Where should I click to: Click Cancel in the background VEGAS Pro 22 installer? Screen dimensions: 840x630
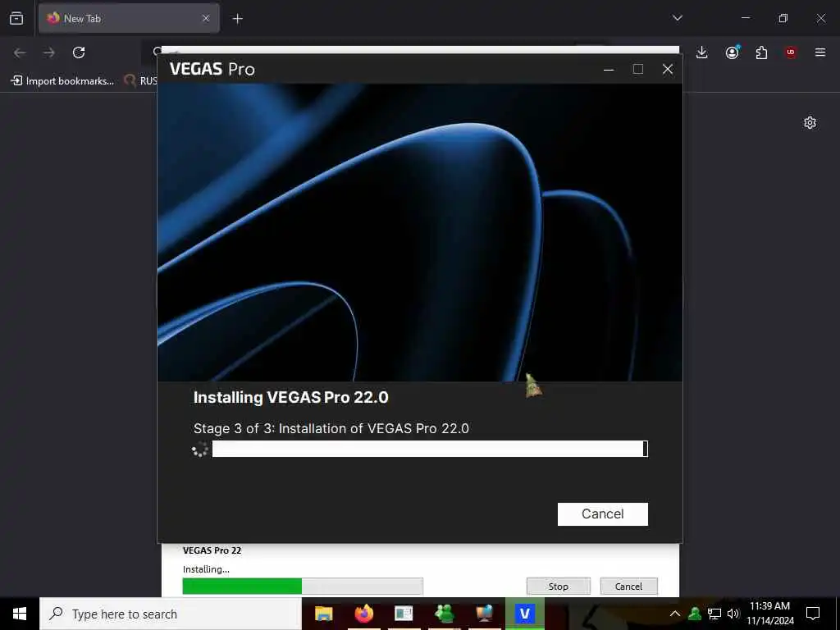coord(628,586)
